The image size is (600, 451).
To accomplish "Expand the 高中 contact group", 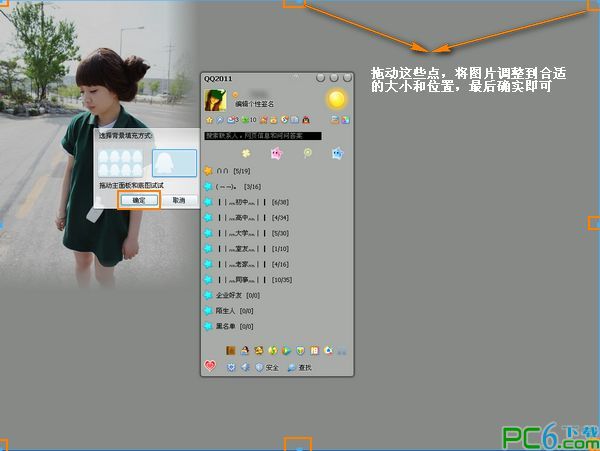I will tap(239, 217).
